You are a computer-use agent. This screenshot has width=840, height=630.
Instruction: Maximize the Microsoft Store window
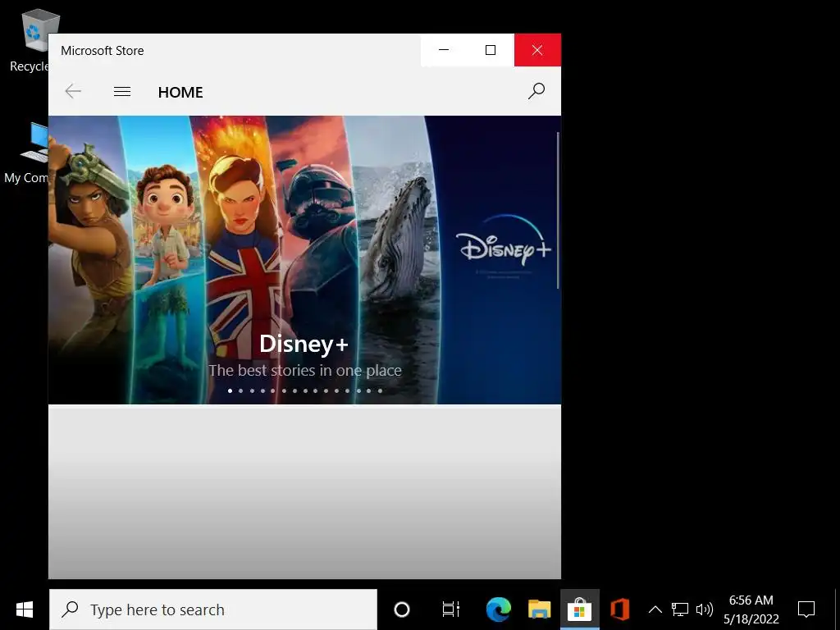[x=491, y=50]
